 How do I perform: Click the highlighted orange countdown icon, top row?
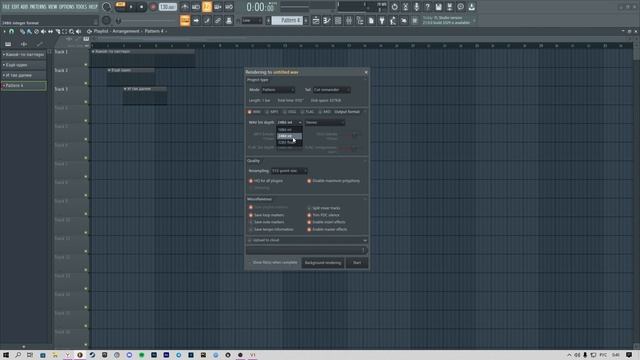point(207,7)
